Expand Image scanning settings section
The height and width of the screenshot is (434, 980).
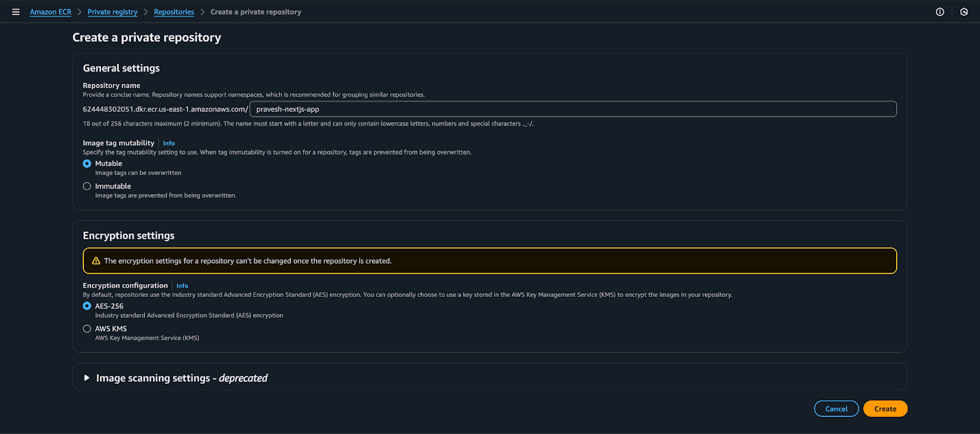pos(87,378)
